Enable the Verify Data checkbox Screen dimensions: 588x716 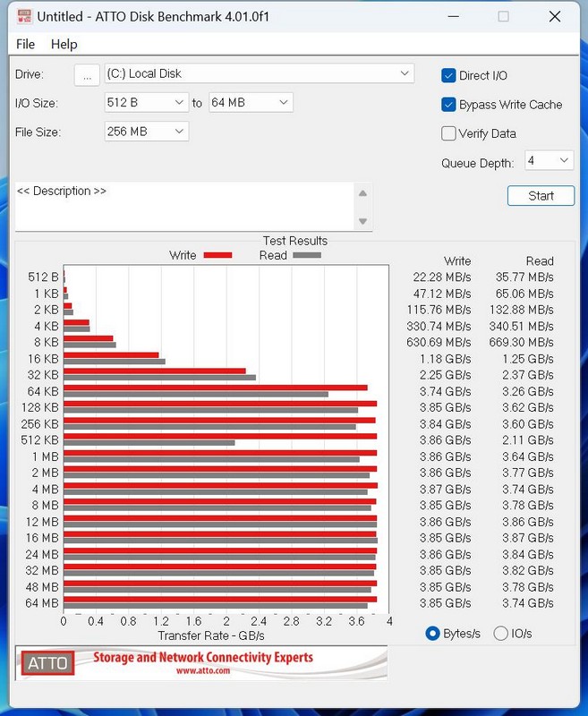coord(449,133)
